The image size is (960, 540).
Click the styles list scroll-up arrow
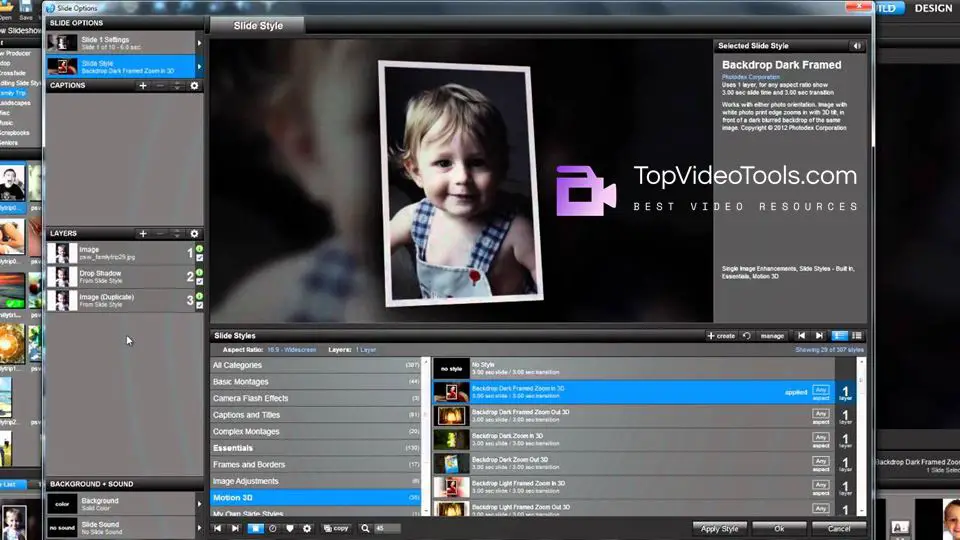click(x=861, y=362)
